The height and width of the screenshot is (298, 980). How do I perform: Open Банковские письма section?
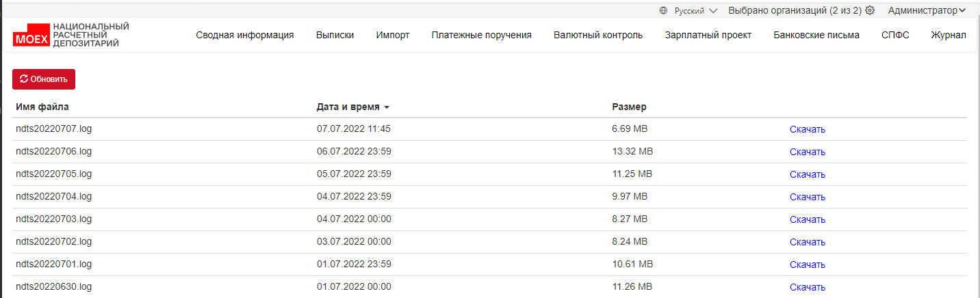[816, 35]
